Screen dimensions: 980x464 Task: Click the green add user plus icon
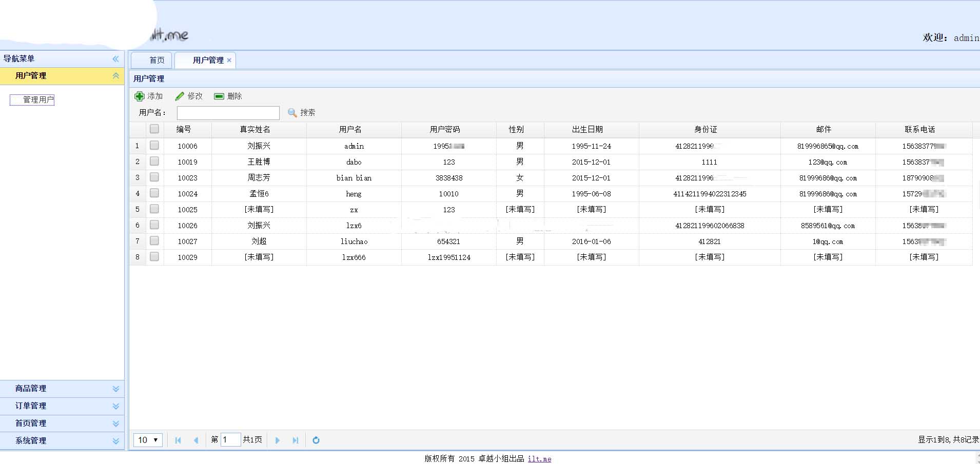[139, 96]
